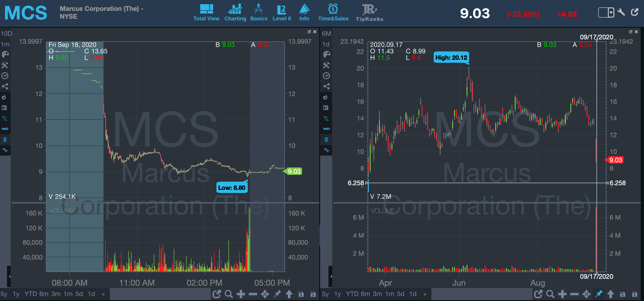Screen dimensions: 644x301
Task: Expand the 10D range selector on left chart
Action: point(6,34)
